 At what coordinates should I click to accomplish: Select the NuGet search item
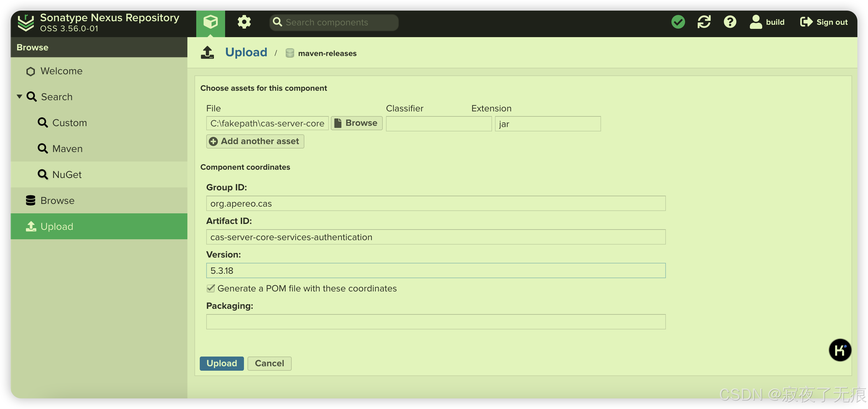coord(67,174)
